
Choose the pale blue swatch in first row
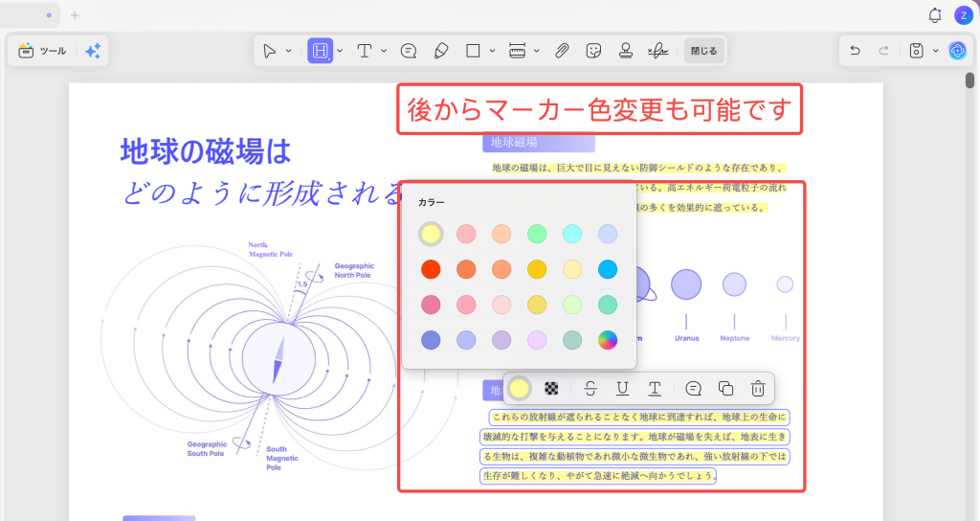[x=608, y=234]
